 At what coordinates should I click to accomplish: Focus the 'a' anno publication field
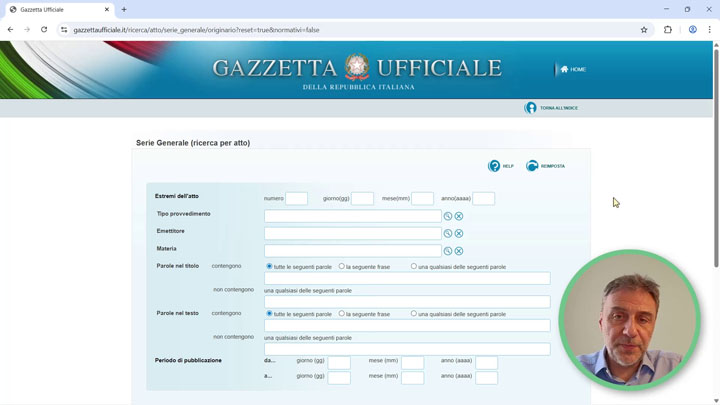click(486, 377)
